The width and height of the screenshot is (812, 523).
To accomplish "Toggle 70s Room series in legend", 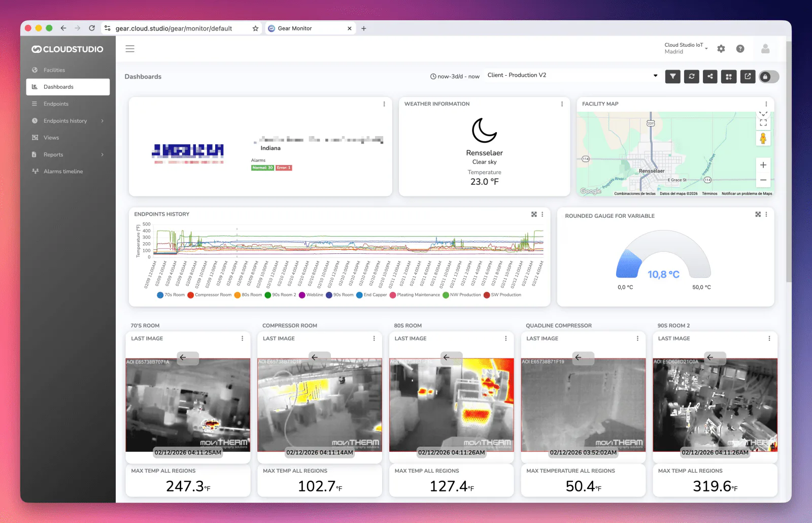I will pyautogui.click(x=171, y=295).
